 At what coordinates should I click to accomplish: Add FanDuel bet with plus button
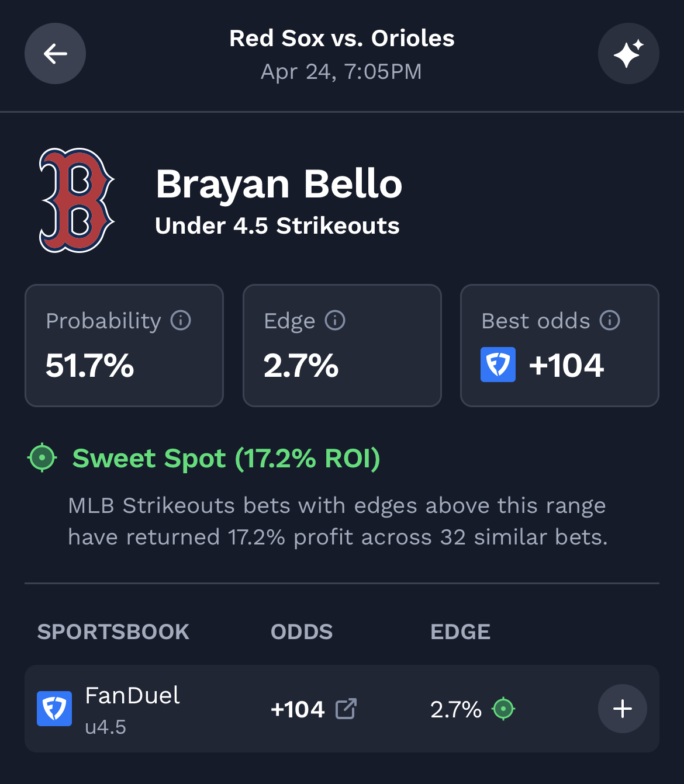[622, 709]
